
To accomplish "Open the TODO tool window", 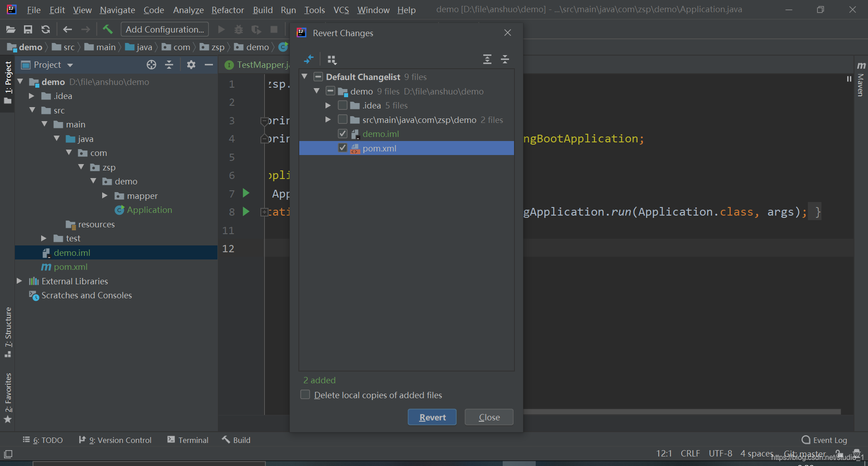I will pos(42,440).
